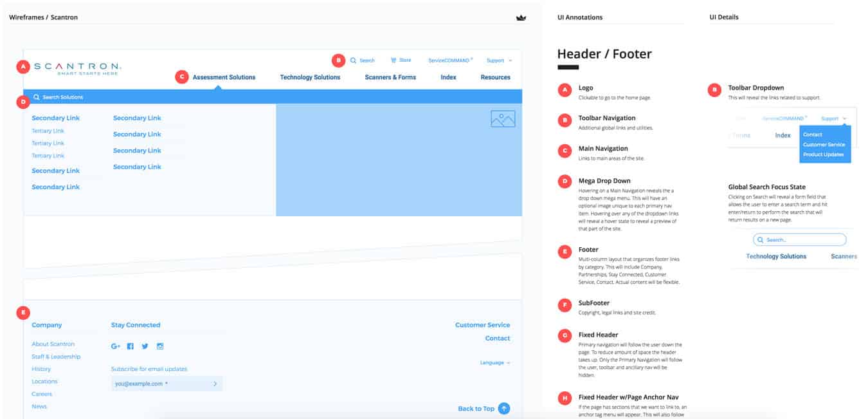Click the crown icon at the top
The width and height of the screenshot is (868, 419).
pos(521,18)
